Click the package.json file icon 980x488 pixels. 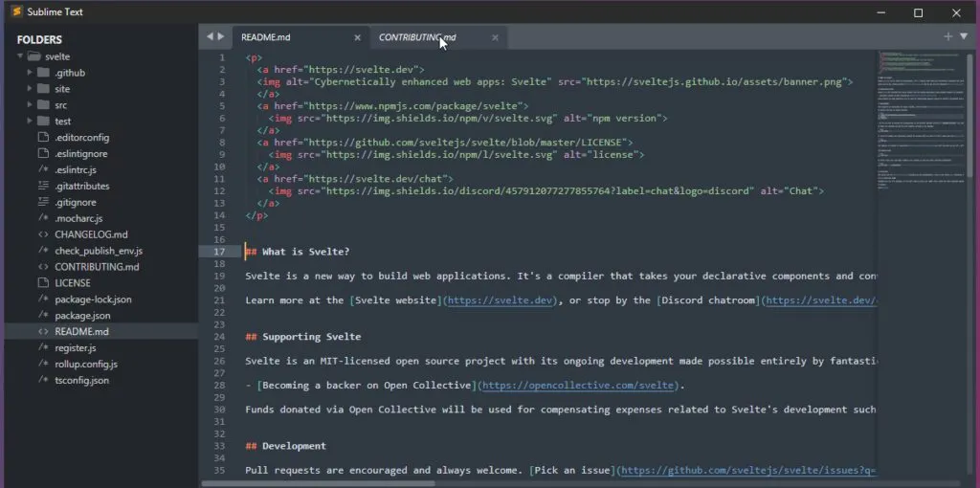(43, 316)
